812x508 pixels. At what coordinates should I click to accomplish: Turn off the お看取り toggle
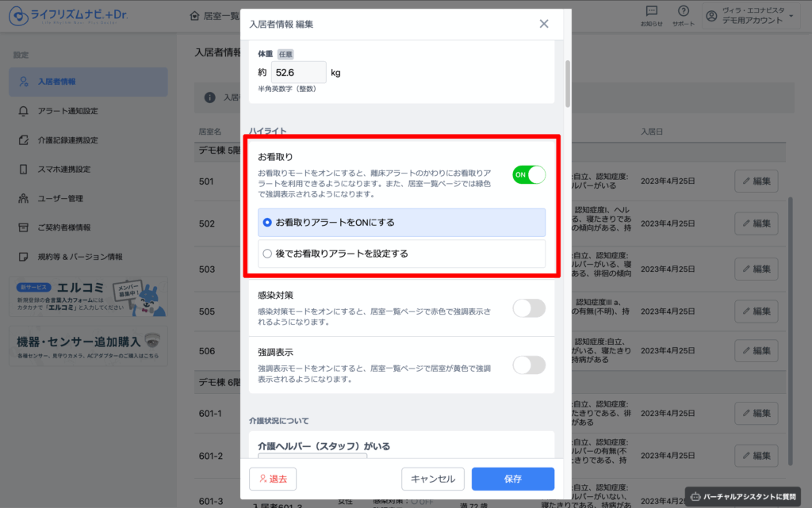529,174
